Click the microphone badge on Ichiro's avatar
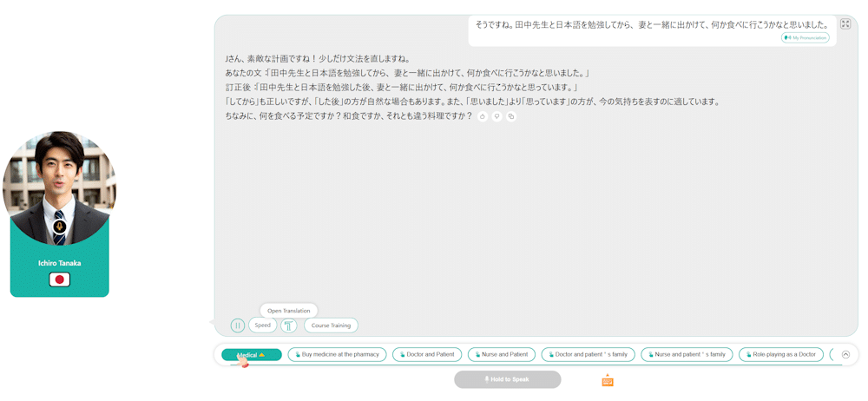Image resolution: width=868 pixels, height=401 pixels. click(x=59, y=226)
